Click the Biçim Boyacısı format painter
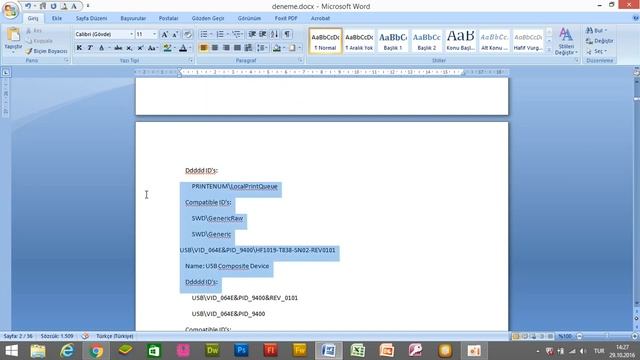This screenshot has width=640, height=360. (x=46, y=51)
